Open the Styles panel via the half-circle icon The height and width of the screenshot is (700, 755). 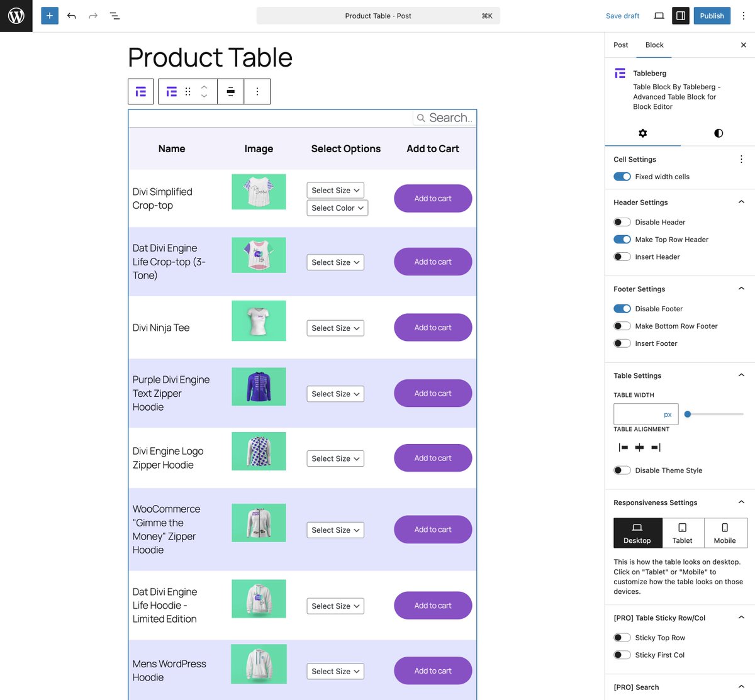[718, 133]
